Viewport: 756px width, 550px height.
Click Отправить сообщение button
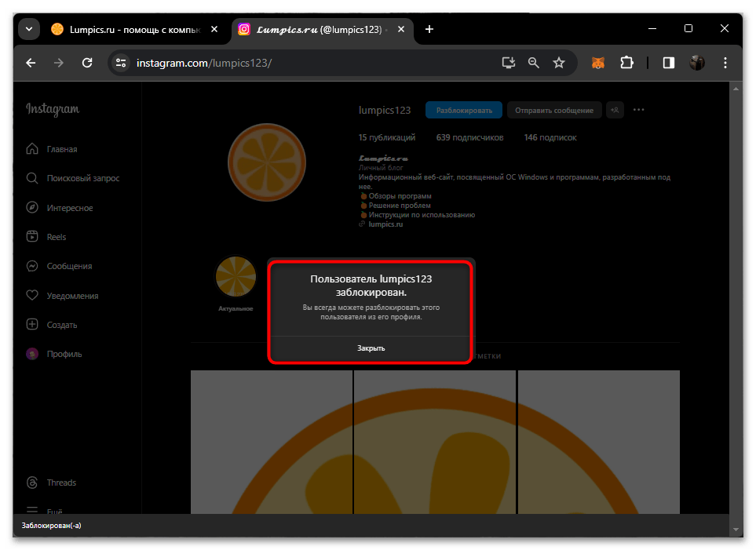coord(554,110)
